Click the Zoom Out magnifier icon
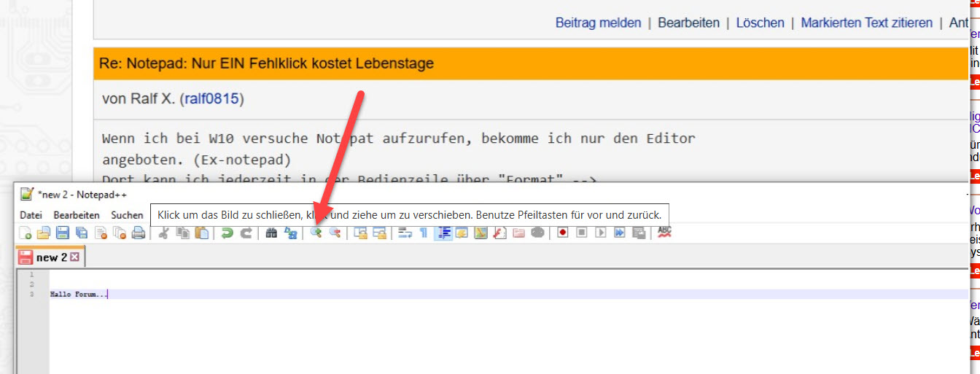 (x=335, y=233)
